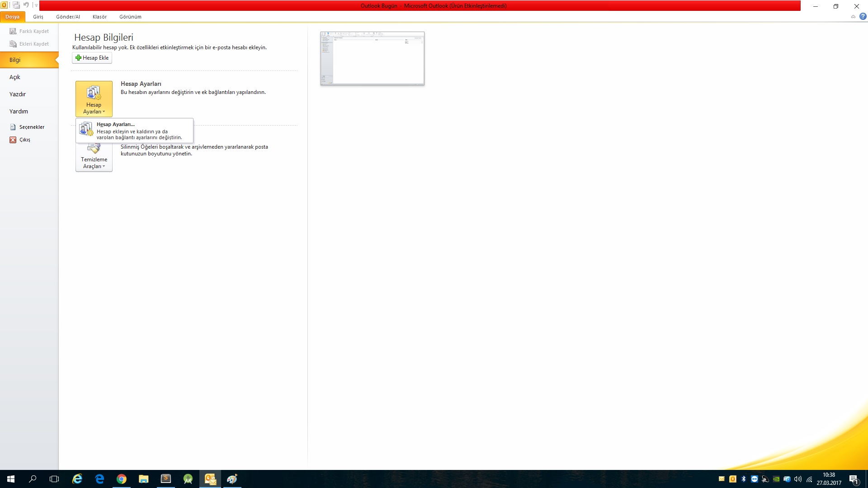
Task: Open File Explorer from the taskbar
Action: click(144, 479)
